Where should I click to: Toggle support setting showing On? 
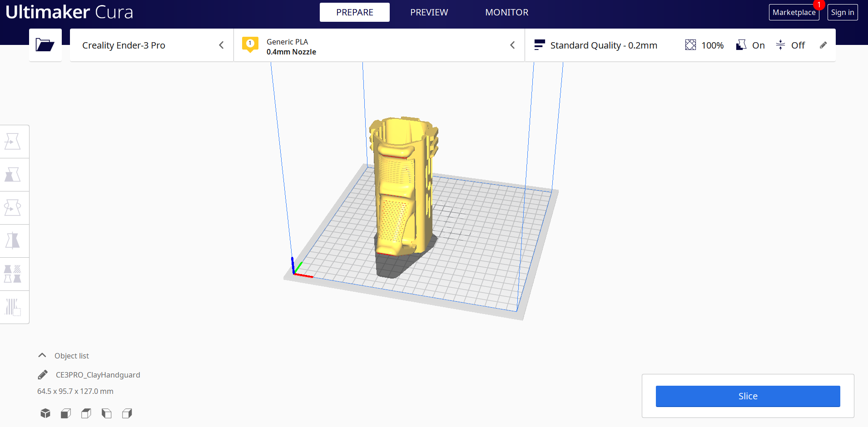click(x=750, y=45)
